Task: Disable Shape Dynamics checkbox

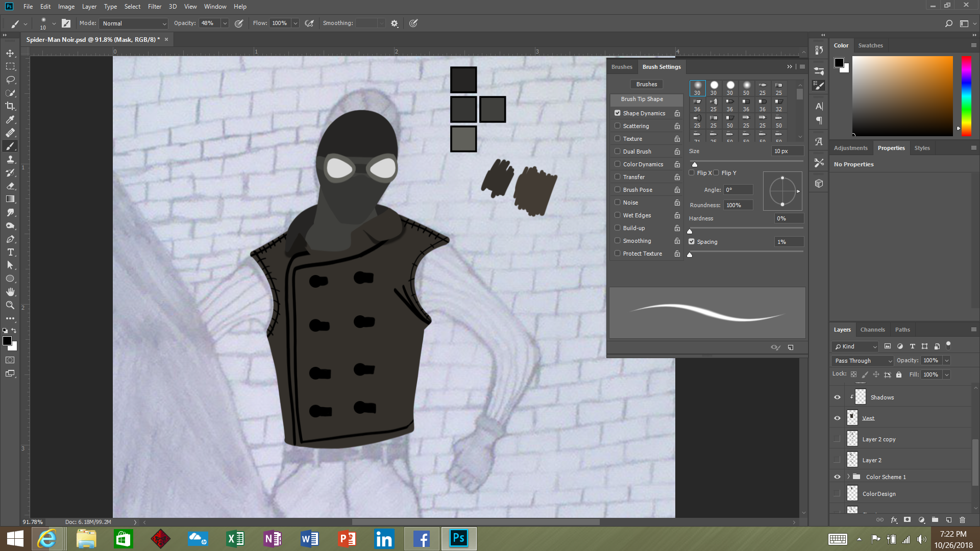Action: click(x=618, y=113)
